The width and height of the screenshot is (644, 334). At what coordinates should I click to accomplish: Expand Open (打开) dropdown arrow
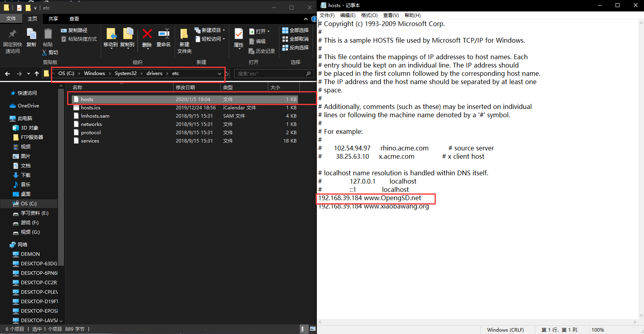pos(268,32)
